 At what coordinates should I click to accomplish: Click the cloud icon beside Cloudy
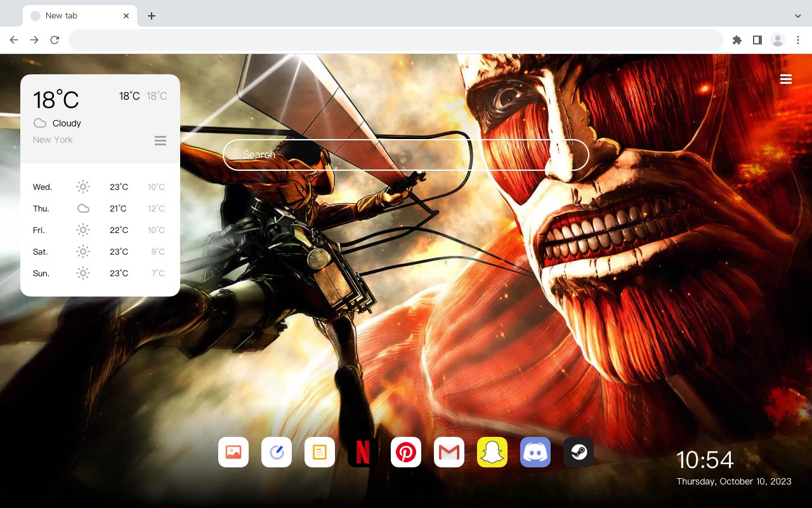(x=39, y=123)
